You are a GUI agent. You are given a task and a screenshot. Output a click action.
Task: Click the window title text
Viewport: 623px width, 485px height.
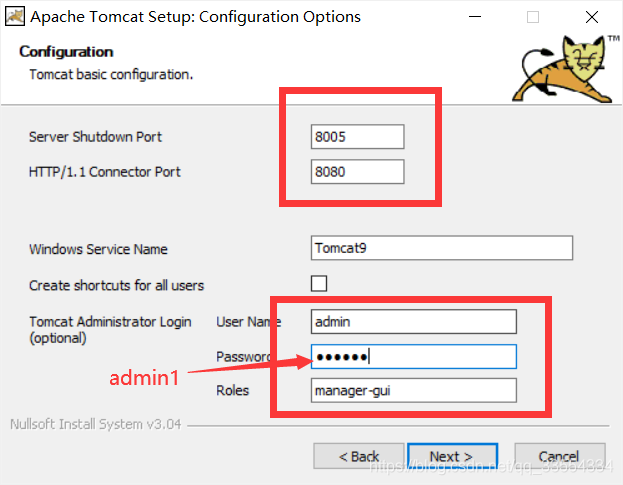[195, 17]
